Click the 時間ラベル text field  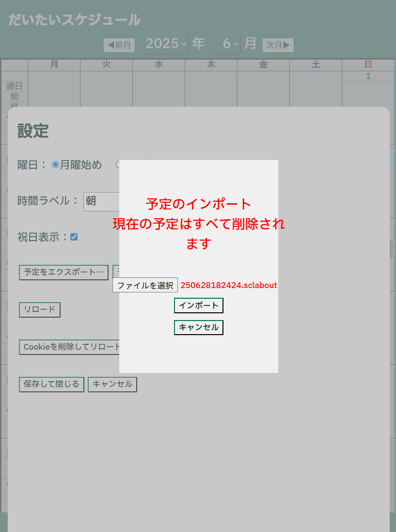coord(101,201)
